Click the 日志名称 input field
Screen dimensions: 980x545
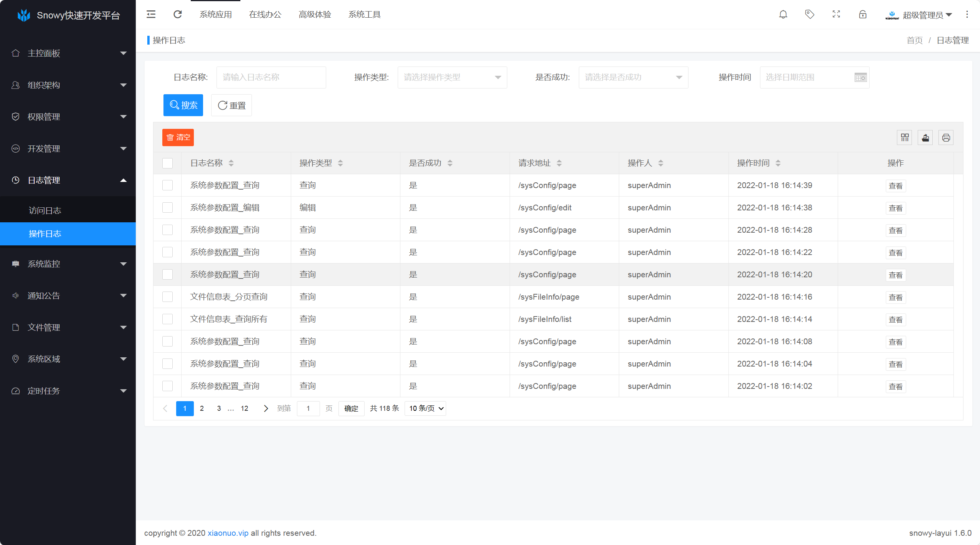[x=271, y=77]
